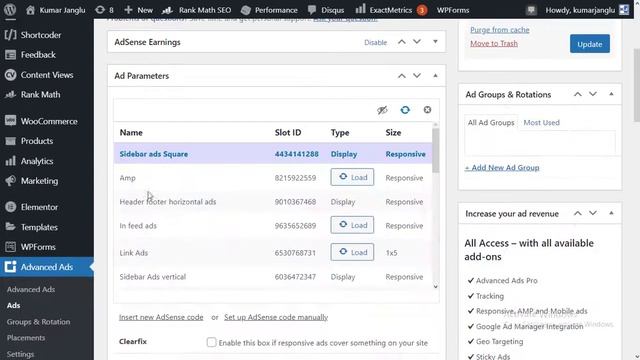
Task: Click Move to Trash link
Action: pos(494,43)
